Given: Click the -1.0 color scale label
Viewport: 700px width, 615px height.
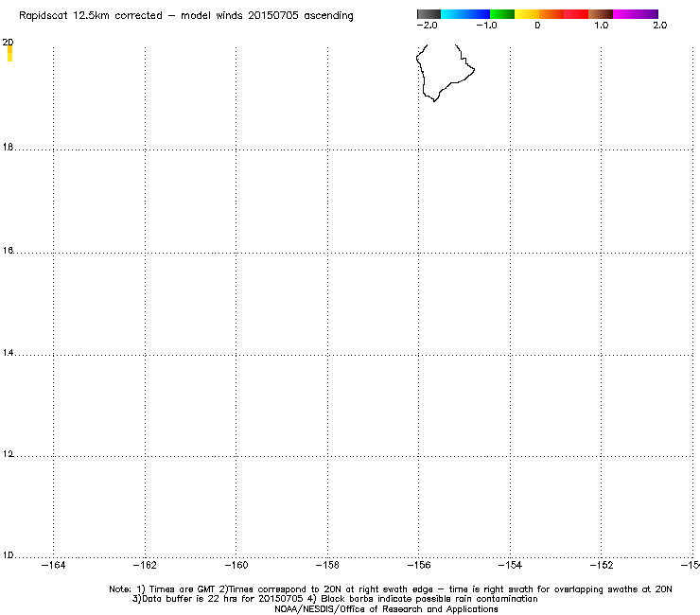Looking at the screenshot, I should point(486,26).
